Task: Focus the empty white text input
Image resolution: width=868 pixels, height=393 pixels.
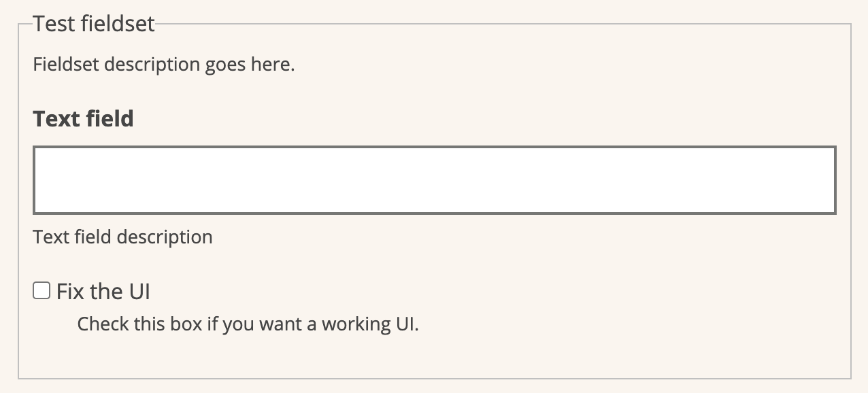Action: click(434, 180)
